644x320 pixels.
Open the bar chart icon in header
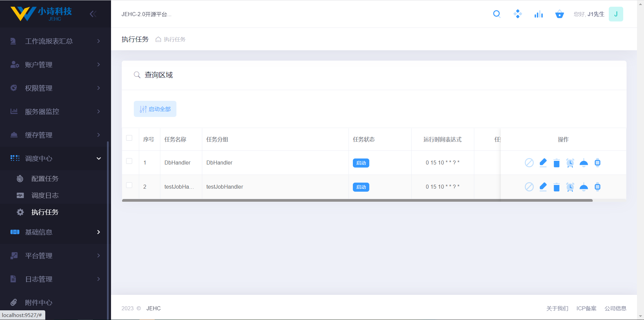point(538,14)
